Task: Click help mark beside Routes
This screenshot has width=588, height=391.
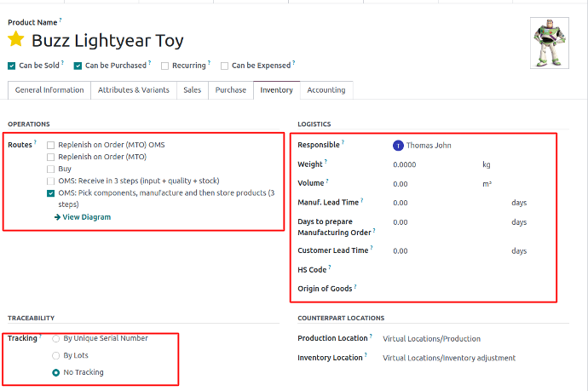Action: pos(35,142)
